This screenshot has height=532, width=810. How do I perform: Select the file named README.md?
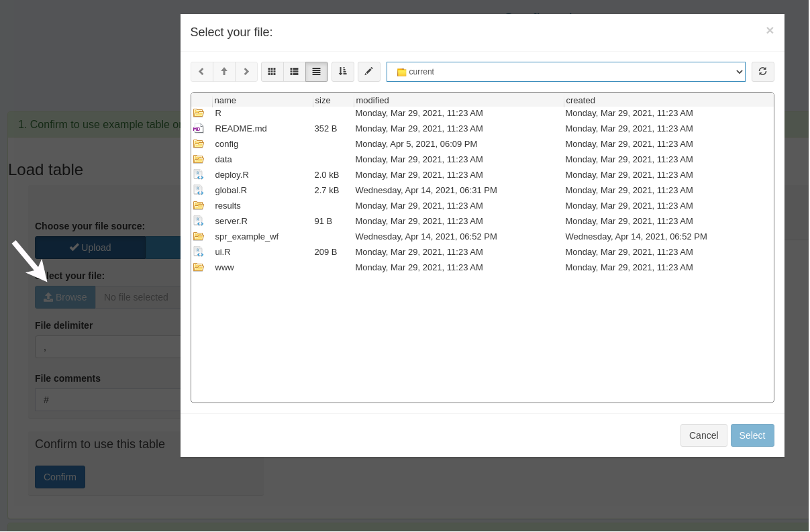[241, 128]
